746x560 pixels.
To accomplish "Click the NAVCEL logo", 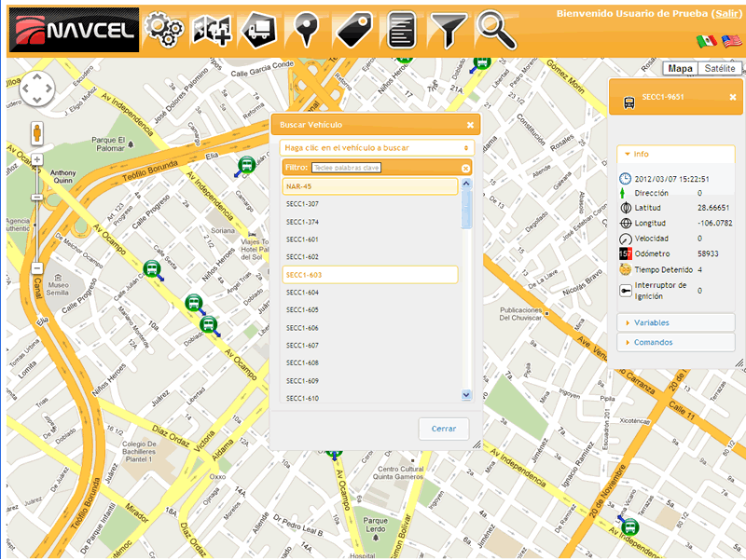I will [x=75, y=30].
